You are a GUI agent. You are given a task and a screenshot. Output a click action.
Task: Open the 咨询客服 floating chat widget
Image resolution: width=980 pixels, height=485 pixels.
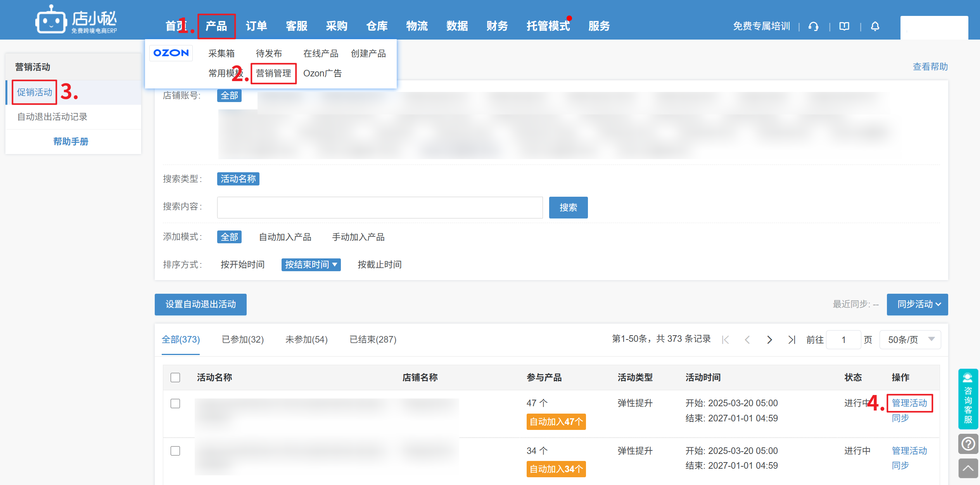tap(968, 399)
